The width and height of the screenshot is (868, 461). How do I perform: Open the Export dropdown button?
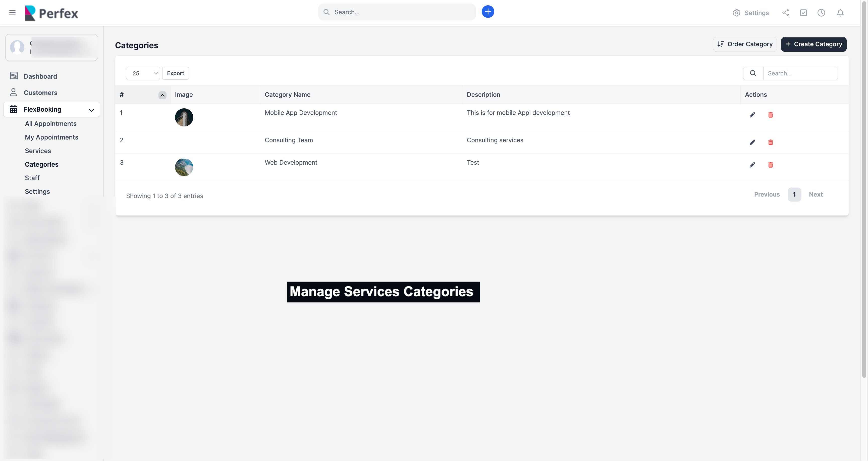point(175,73)
